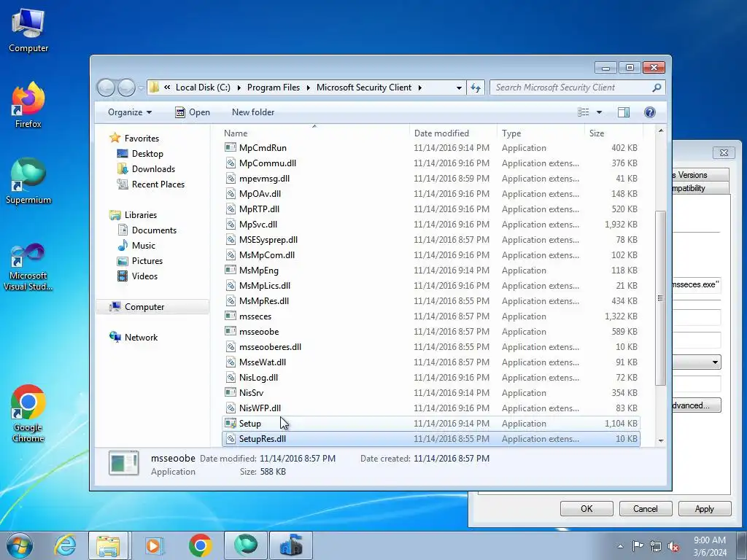
Task: Click the Local Disk (C:) breadcrumb
Action: (x=203, y=87)
